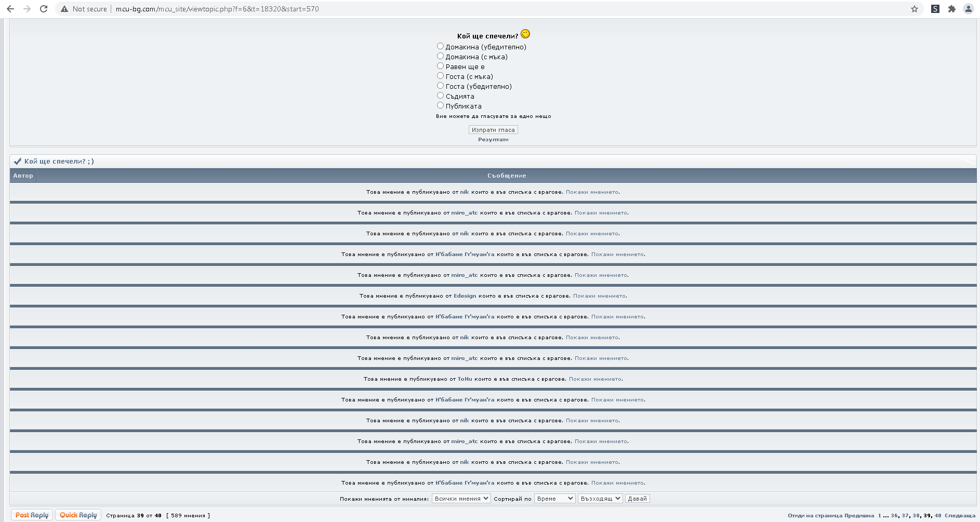The width and height of the screenshot is (980, 522).
Task: Go to page 40 in pagination
Action: (x=938, y=516)
